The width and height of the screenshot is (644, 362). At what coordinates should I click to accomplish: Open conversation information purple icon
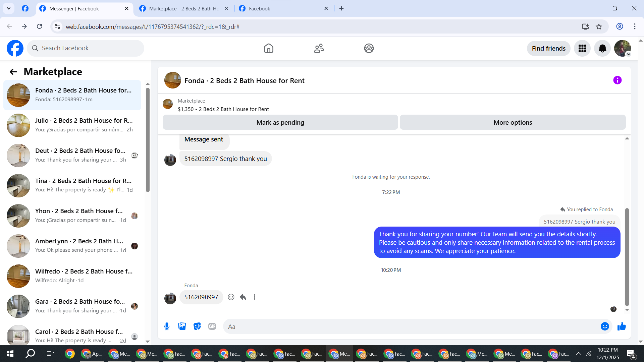[617, 80]
